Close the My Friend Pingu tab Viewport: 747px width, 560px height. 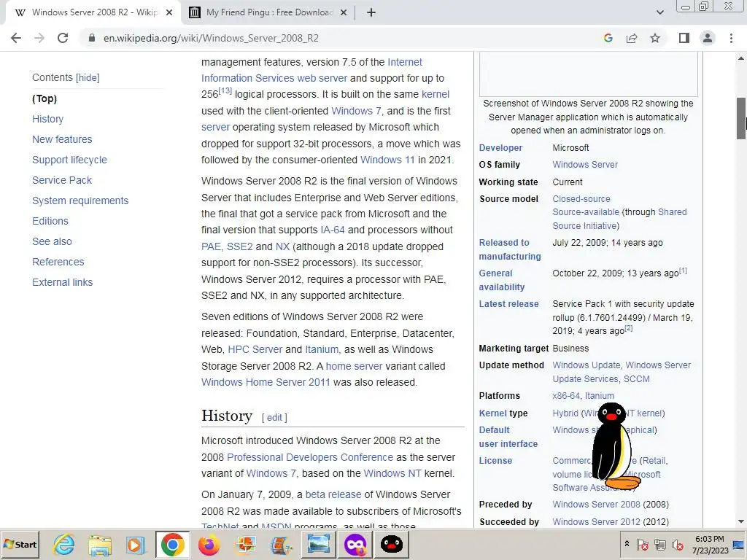pyautogui.click(x=344, y=12)
